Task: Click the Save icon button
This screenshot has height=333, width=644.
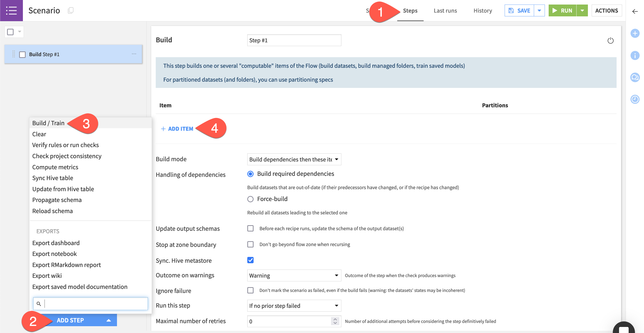Action: pyautogui.click(x=510, y=10)
